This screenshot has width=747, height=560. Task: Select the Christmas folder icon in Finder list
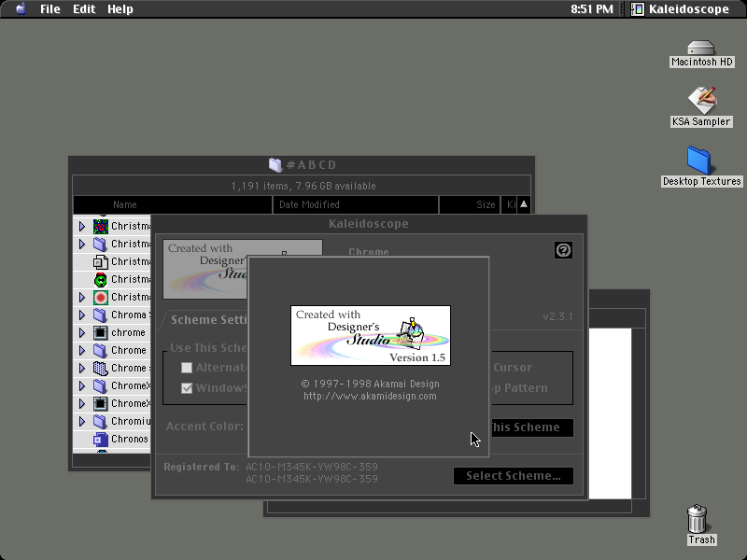coord(101,244)
